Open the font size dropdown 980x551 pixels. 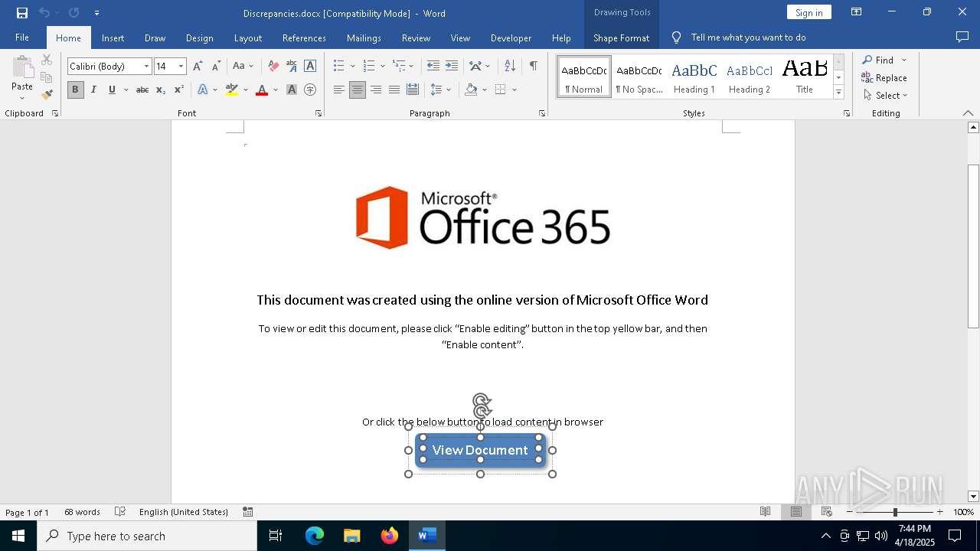(181, 67)
